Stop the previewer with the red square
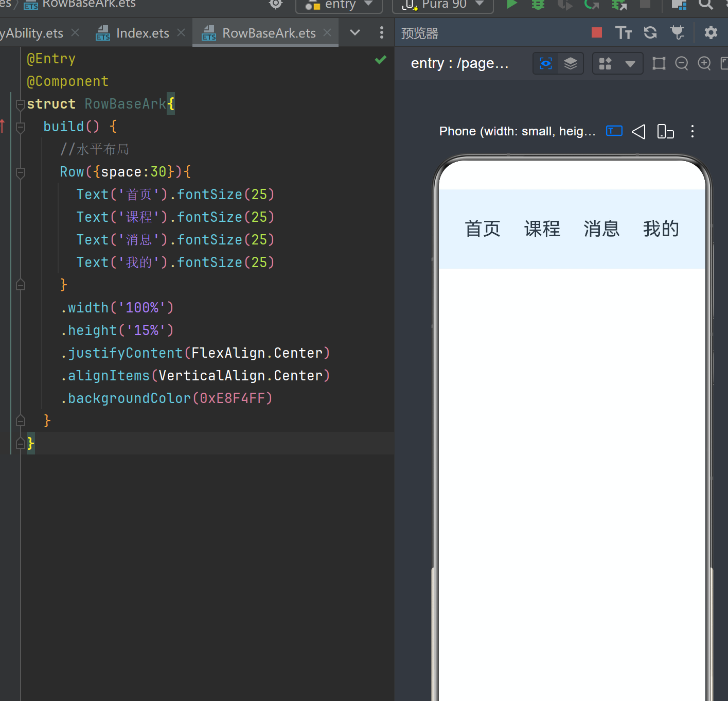Image resolution: width=728 pixels, height=701 pixels. point(597,32)
